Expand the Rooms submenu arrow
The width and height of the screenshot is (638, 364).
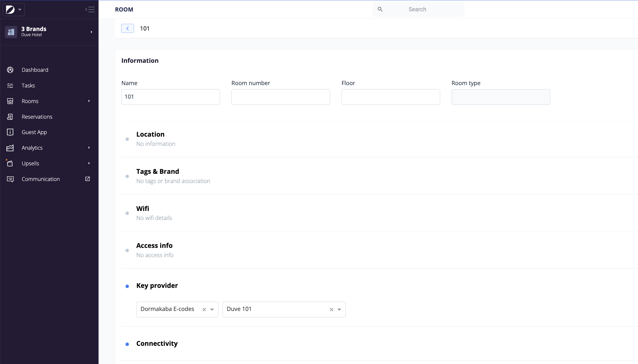[89, 101]
